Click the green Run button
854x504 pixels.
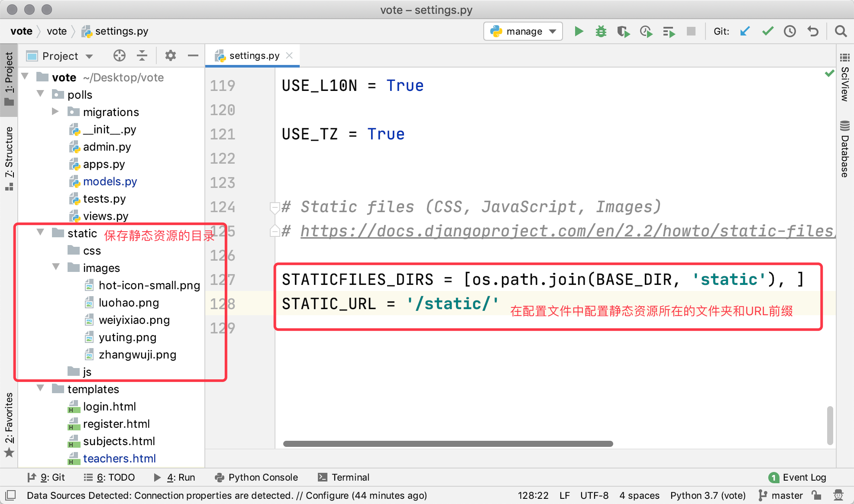pyautogui.click(x=579, y=31)
